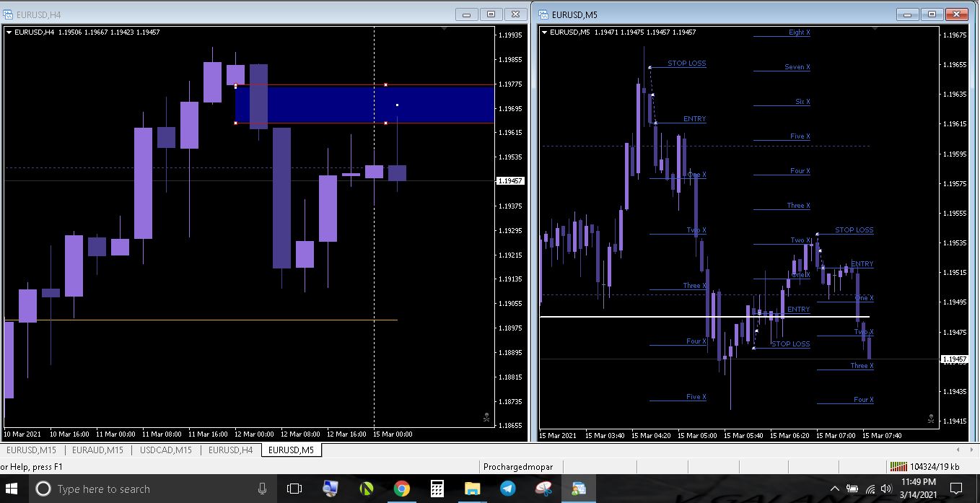Open the EURUSD,M5 chart dropdown triangle
Image resolution: width=980 pixels, height=503 pixels.
544,32
